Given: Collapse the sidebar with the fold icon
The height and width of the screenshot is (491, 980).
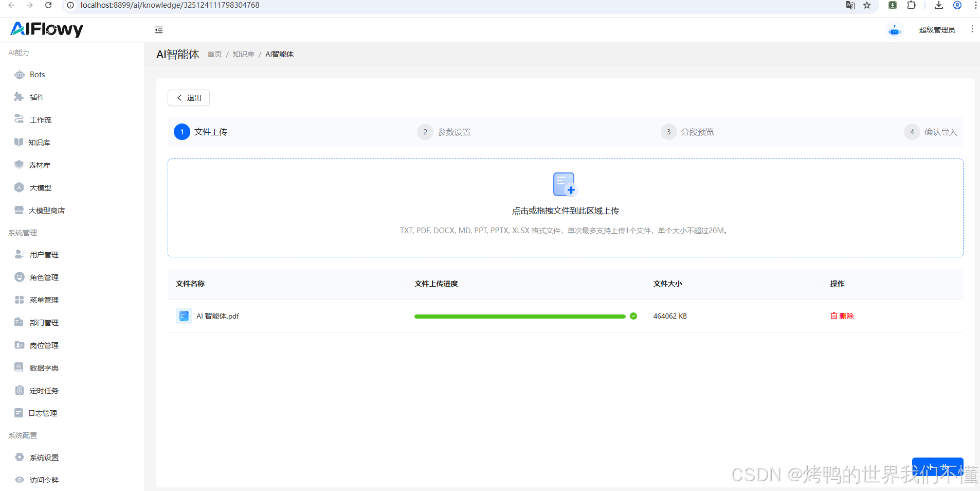Looking at the screenshot, I should click(159, 30).
